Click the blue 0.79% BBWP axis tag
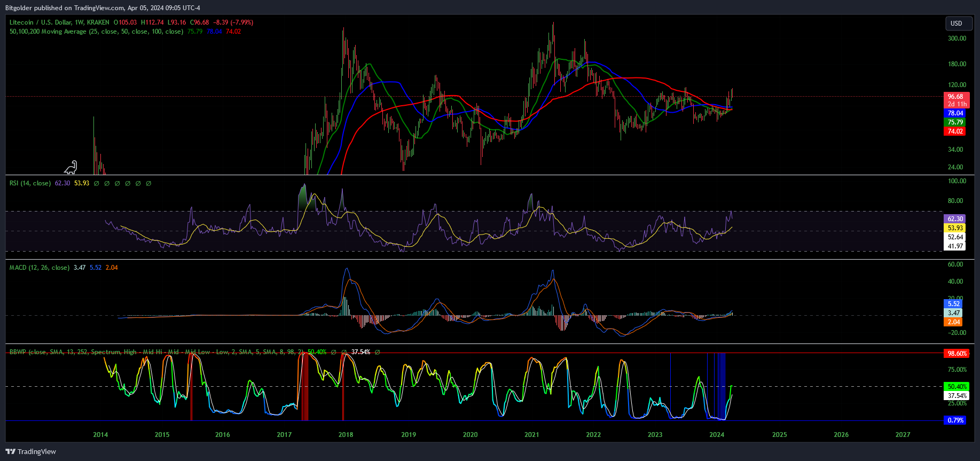 coord(955,420)
